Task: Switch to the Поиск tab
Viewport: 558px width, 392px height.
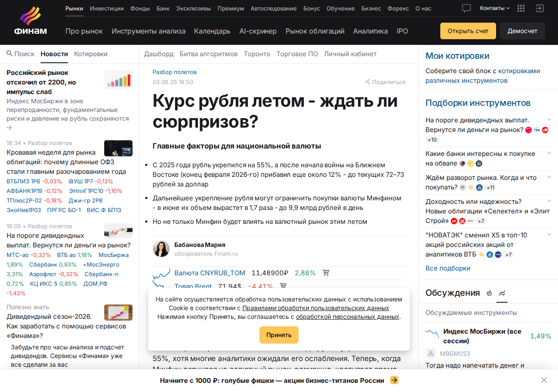Action: click(x=20, y=54)
